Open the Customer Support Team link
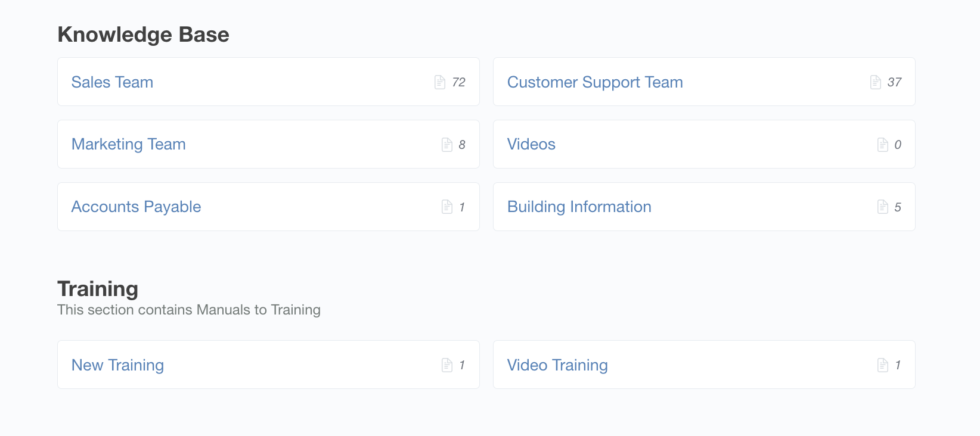The width and height of the screenshot is (980, 436). (x=595, y=82)
